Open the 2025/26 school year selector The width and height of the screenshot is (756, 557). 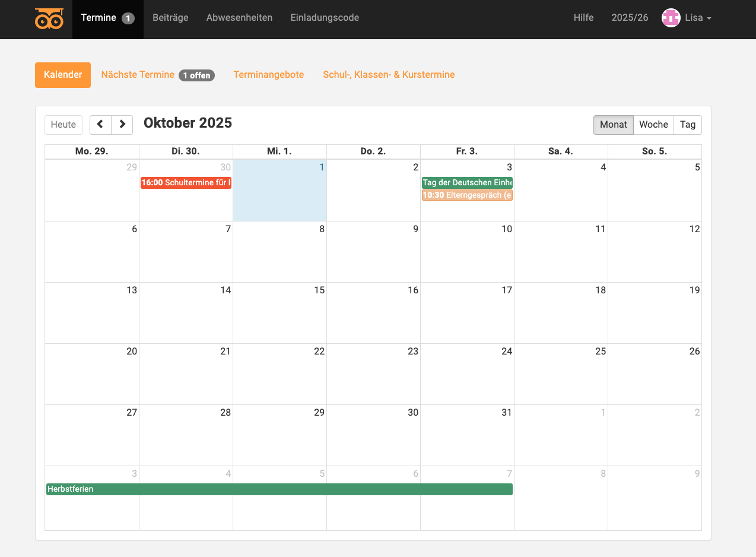coord(630,18)
